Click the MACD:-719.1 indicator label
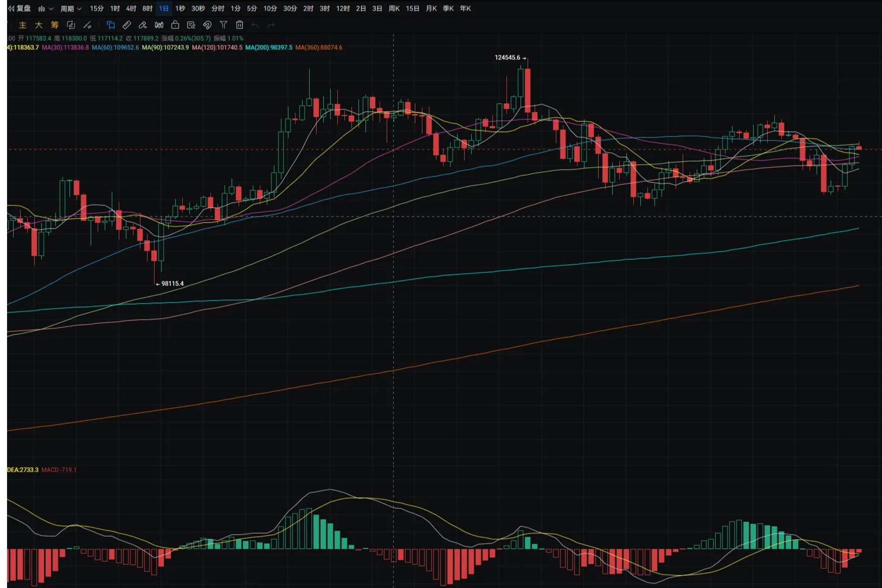Screen dimensions: 882x588 pos(59,470)
